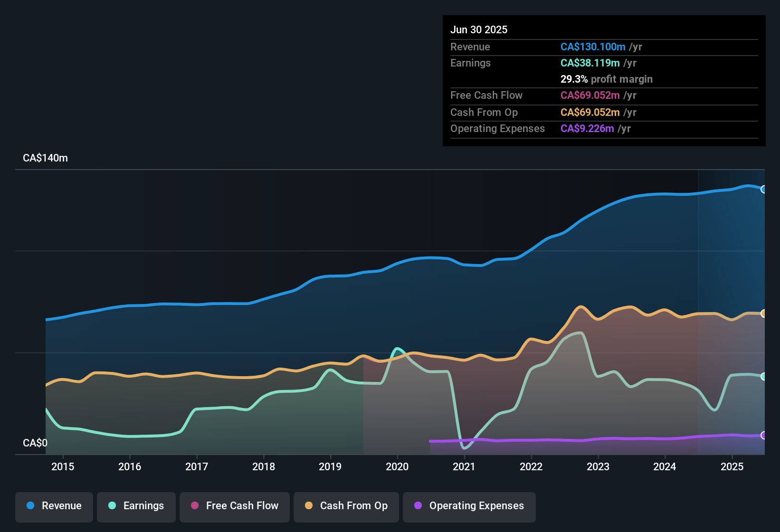Click the orange Cash From Op legend dot

tap(308, 506)
